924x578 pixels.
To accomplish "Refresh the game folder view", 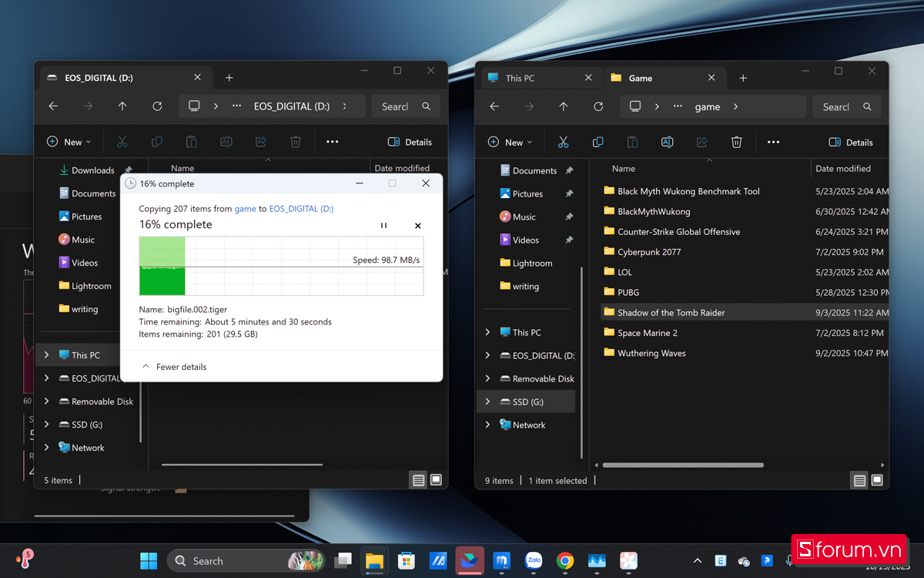I will click(x=598, y=106).
